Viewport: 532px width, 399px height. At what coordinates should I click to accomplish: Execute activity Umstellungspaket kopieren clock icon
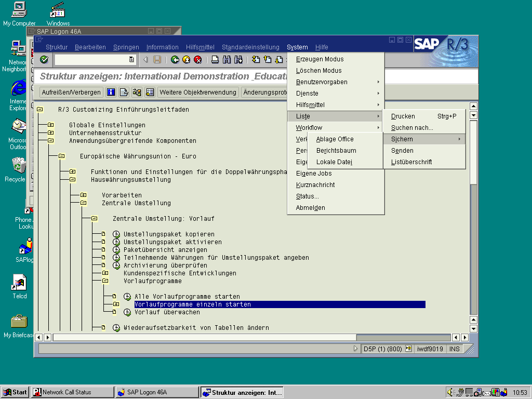116,234
